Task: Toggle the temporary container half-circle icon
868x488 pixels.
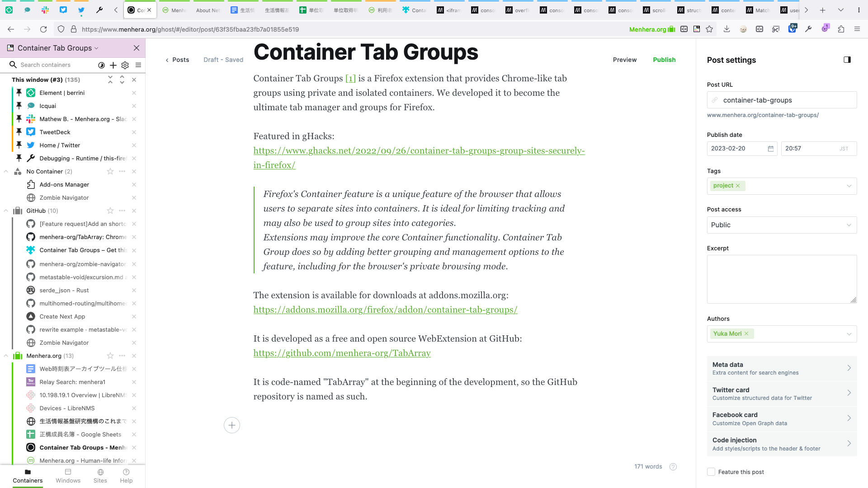Action: point(101,65)
